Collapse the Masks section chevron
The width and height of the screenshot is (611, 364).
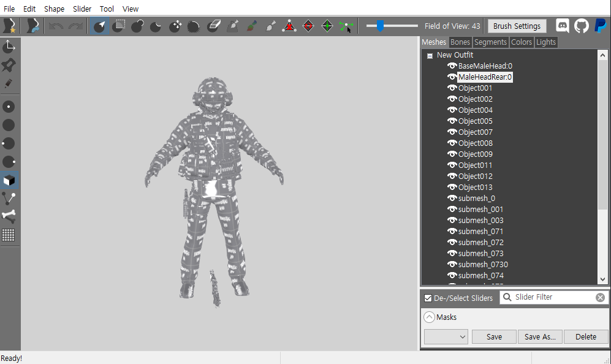coord(429,317)
